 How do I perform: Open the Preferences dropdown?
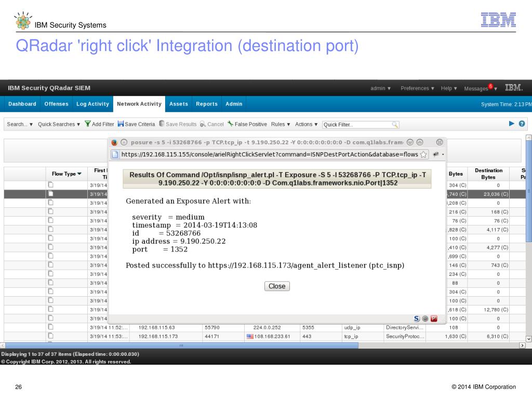(x=417, y=88)
